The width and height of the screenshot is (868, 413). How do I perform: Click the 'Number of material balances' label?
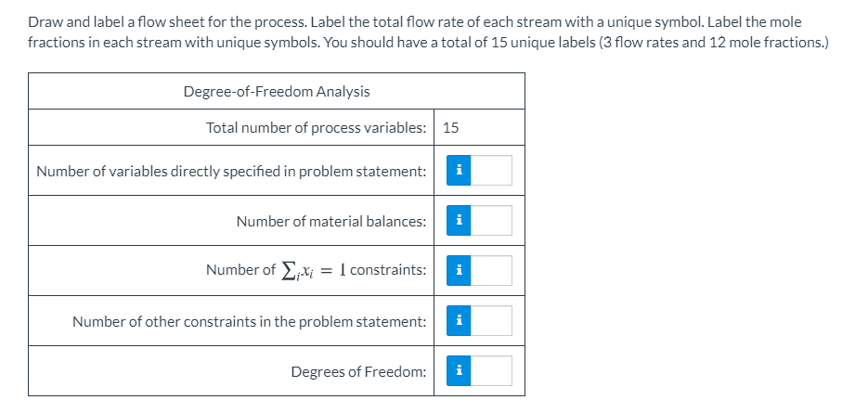click(x=331, y=221)
